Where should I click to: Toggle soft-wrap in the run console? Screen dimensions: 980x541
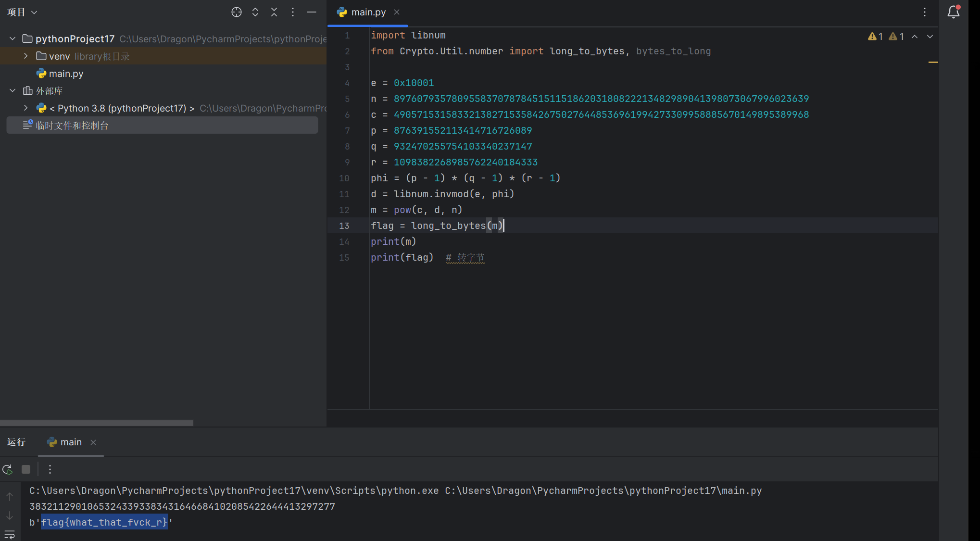pos(10,534)
